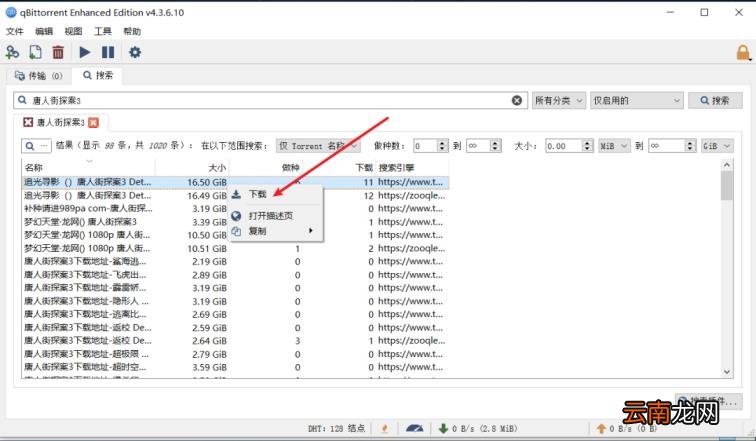756x441 pixels.
Task: Select the row sized 2.19 GiB
Action: click(x=235, y=262)
